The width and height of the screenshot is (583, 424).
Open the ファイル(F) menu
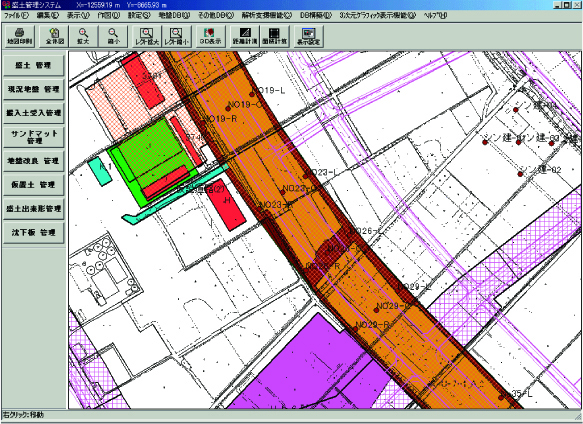(x=16, y=15)
